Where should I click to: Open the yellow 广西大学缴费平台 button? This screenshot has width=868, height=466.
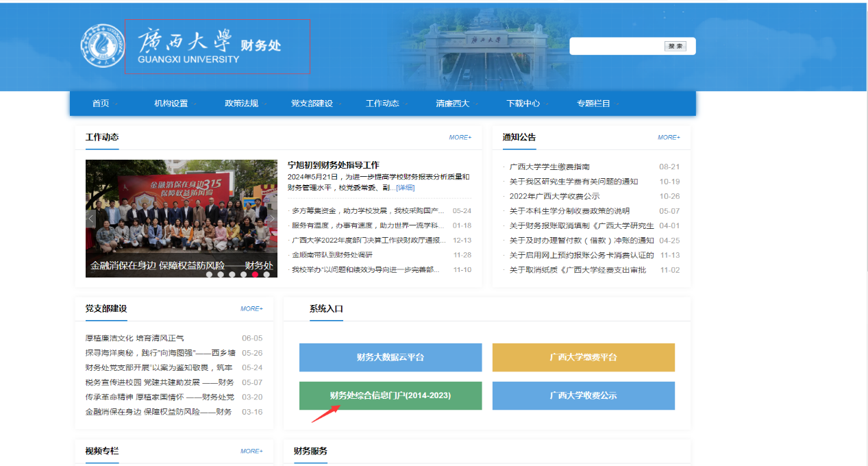[x=583, y=357]
